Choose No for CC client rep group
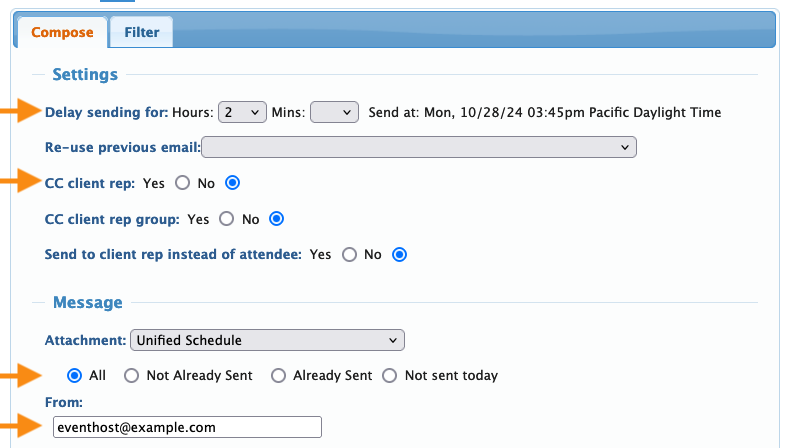The height and width of the screenshot is (448, 792). [276, 219]
